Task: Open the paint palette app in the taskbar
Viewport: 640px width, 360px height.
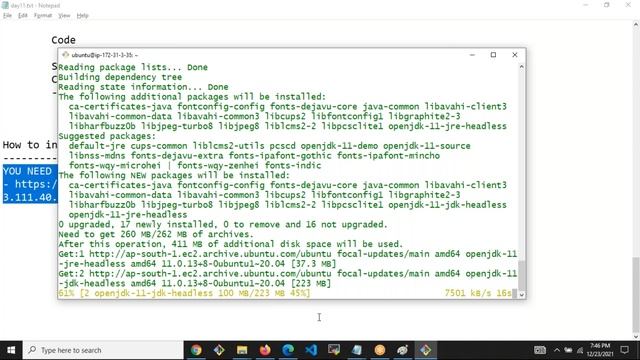Action: click(402, 350)
